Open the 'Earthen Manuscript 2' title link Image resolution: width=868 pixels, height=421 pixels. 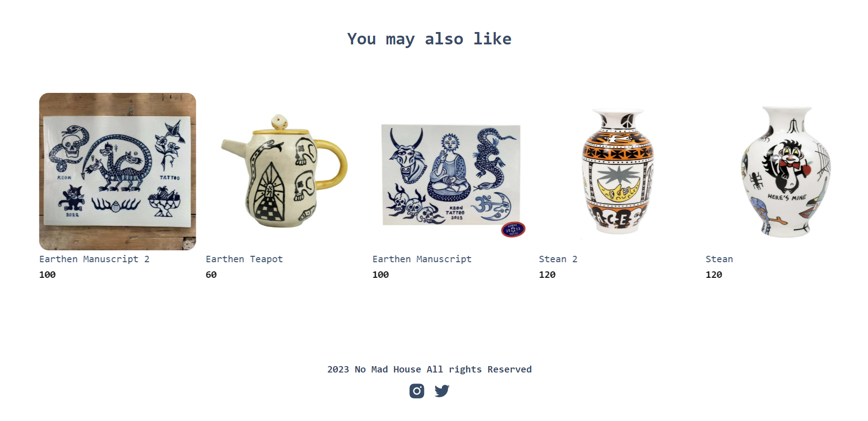tap(94, 259)
